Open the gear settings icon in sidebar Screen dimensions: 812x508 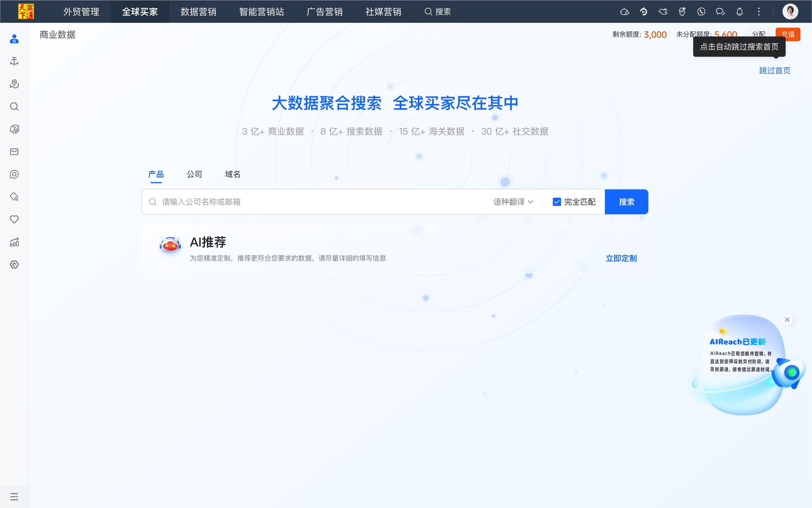pyautogui.click(x=14, y=265)
